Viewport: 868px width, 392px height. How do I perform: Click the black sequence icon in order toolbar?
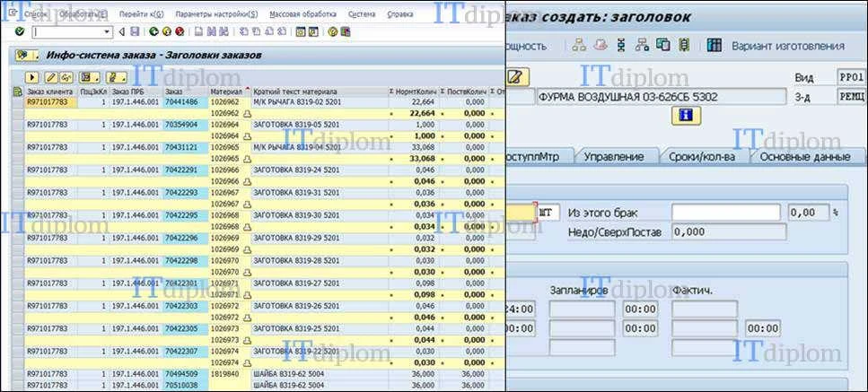(621, 46)
